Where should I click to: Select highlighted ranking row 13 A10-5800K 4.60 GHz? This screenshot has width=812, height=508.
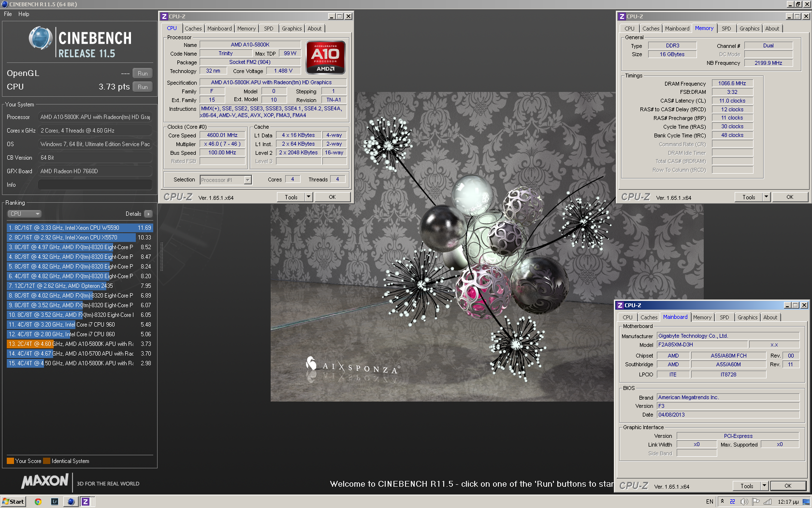(x=80, y=344)
